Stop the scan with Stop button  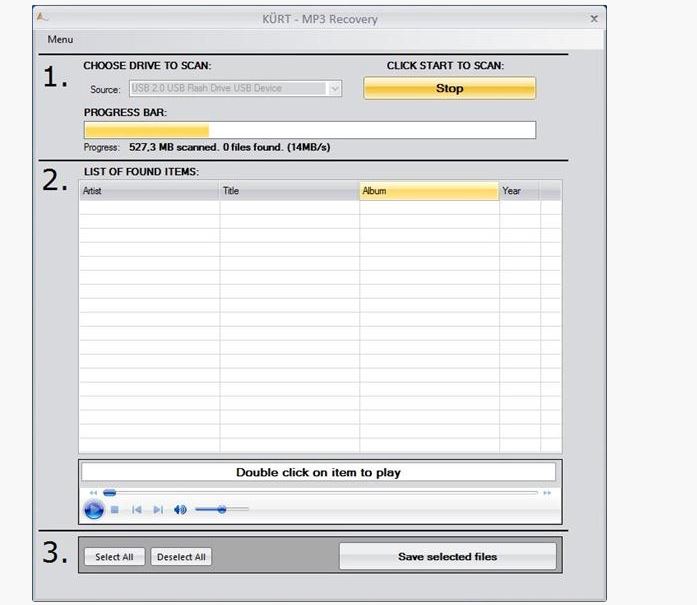tap(449, 88)
